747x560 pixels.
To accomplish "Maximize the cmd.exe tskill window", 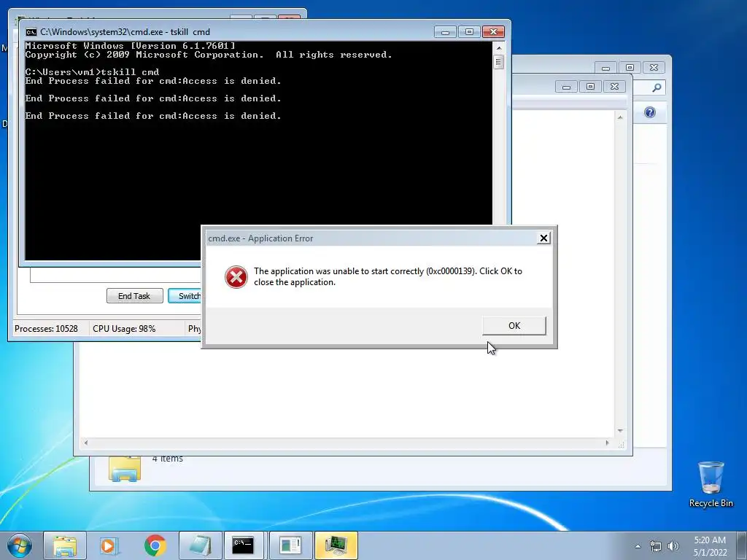I will (x=469, y=32).
